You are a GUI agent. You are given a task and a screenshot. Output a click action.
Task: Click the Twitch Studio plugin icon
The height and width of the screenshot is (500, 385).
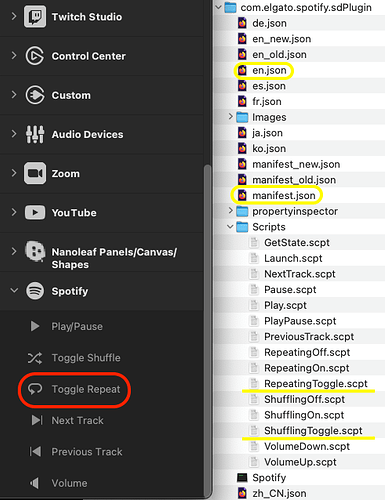point(35,17)
